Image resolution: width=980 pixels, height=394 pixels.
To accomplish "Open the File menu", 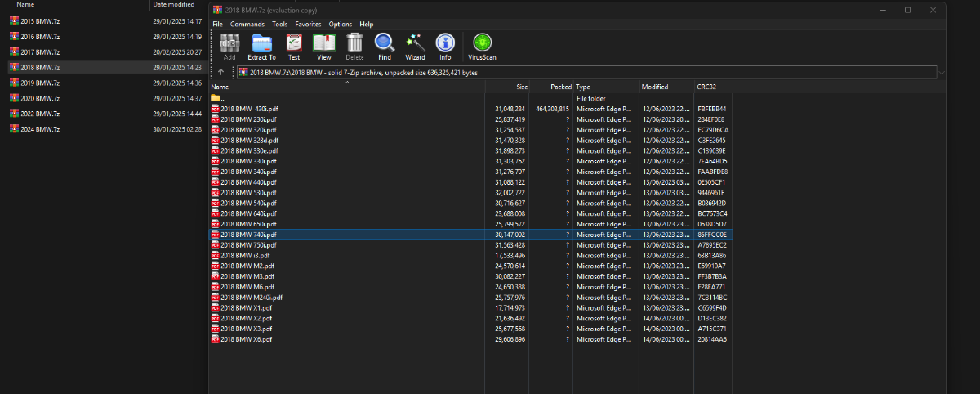I will click(x=218, y=25).
